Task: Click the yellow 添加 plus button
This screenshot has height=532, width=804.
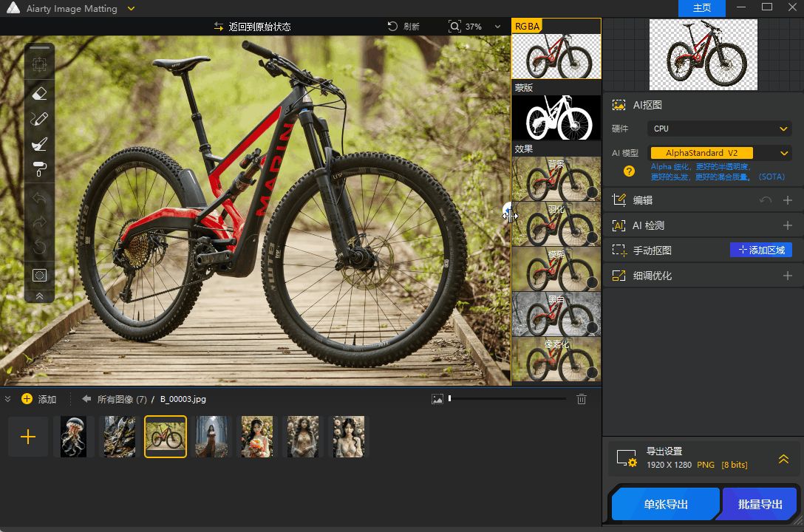Action: [27, 399]
